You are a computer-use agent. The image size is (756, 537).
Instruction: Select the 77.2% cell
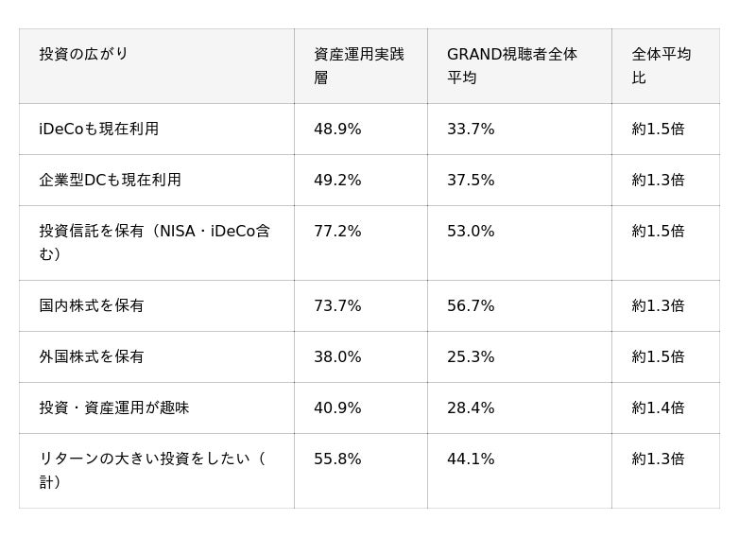[361, 243]
